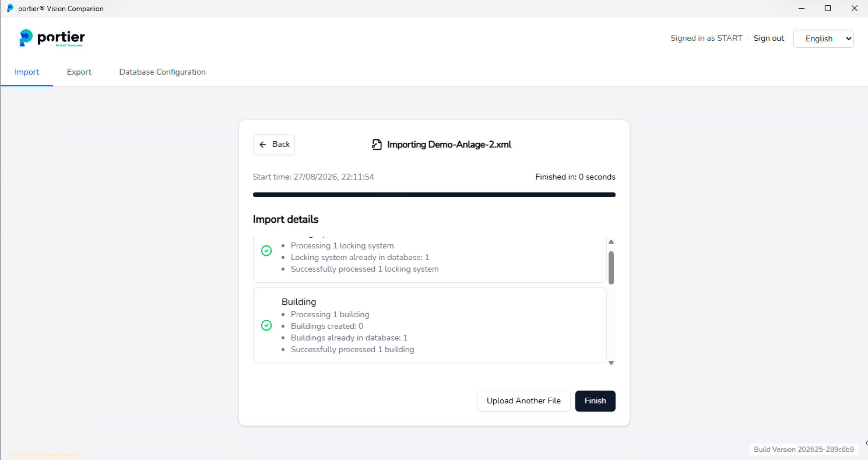Click the portier logo in the header
Viewport: 868px width, 460px height.
click(x=52, y=38)
